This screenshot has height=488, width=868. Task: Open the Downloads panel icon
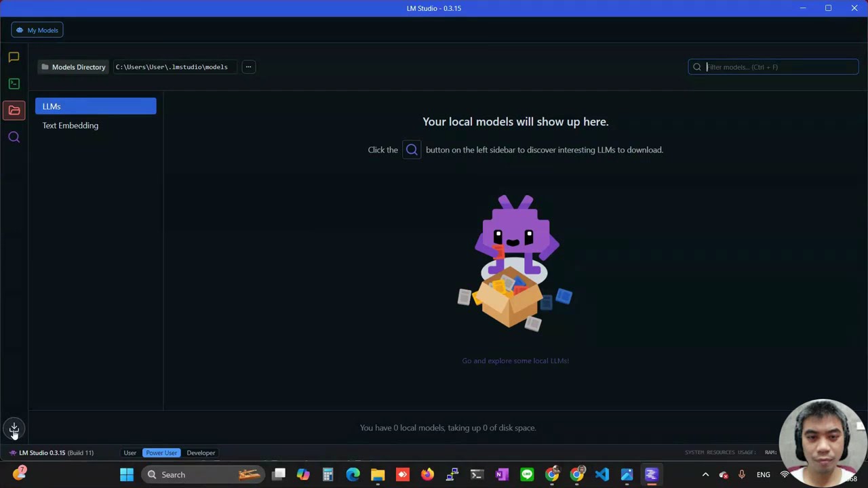click(x=14, y=428)
